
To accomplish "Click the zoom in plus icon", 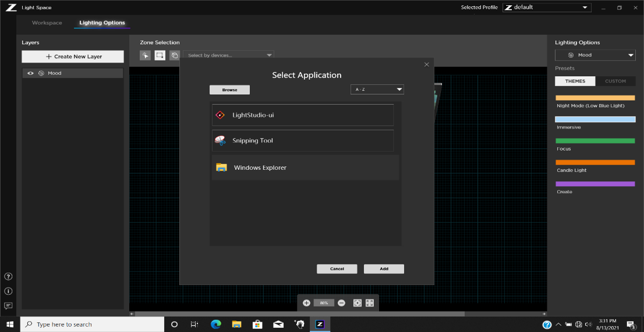I will point(307,303).
